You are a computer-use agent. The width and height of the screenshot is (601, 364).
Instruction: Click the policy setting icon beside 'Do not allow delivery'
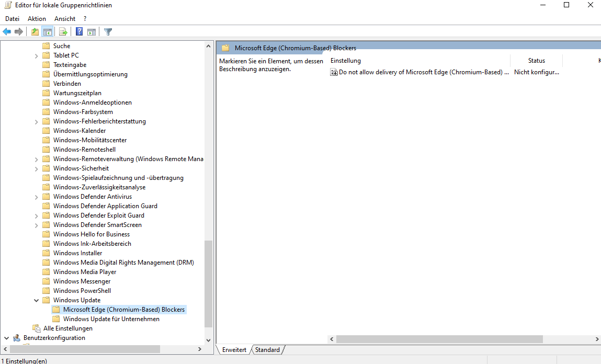pos(334,72)
